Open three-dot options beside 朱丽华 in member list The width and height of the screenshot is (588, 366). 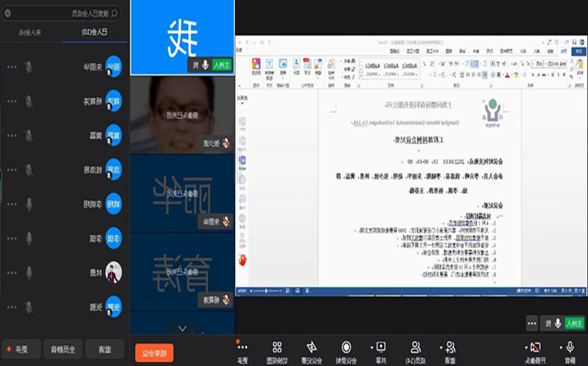click(12, 67)
